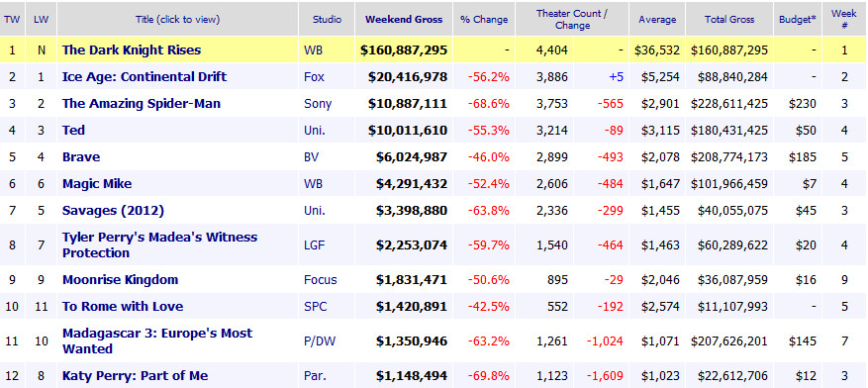Open Ice Age: Continental Drift link
Viewport: 868px width, 388px height.
(x=144, y=77)
